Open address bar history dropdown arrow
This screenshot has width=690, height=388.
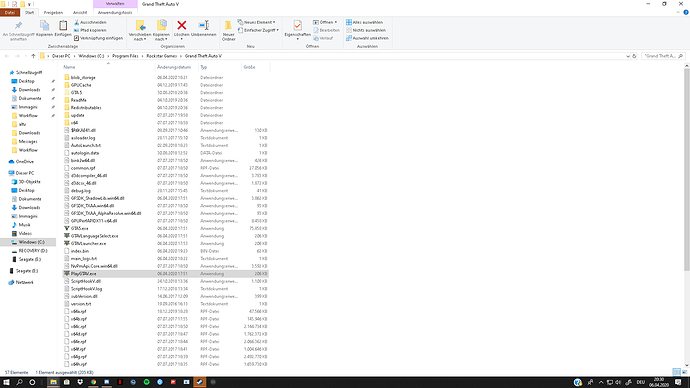(628, 56)
